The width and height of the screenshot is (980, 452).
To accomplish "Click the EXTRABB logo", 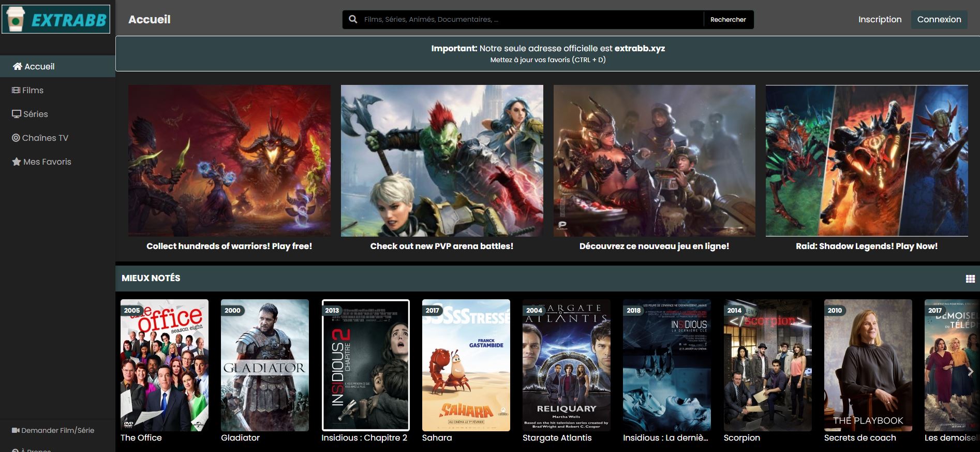I will (56, 19).
